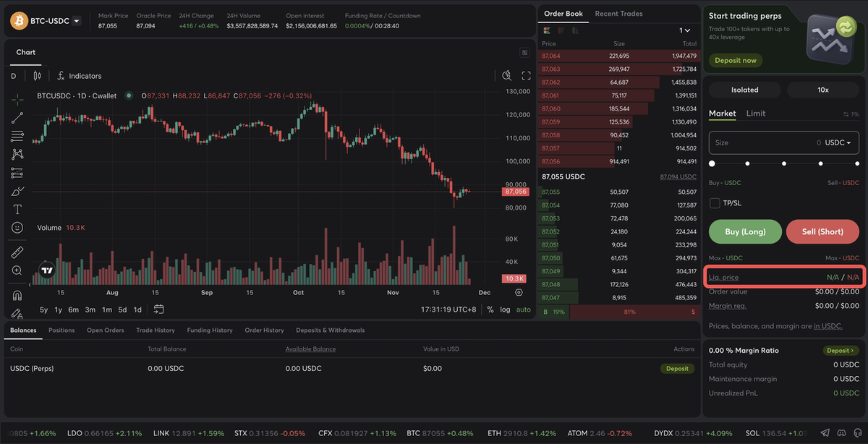Select the Text annotation tool
Viewport: 868px width, 444px height.
pos(17,209)
